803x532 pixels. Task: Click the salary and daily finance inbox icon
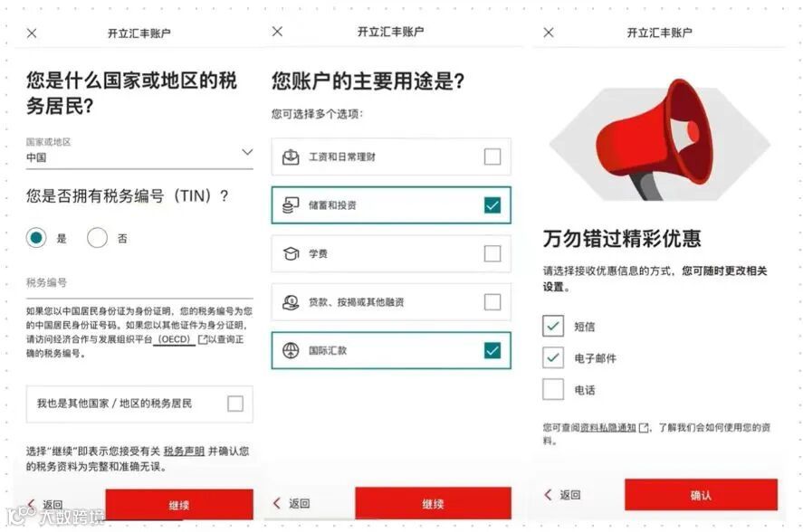tap(291, 157)
